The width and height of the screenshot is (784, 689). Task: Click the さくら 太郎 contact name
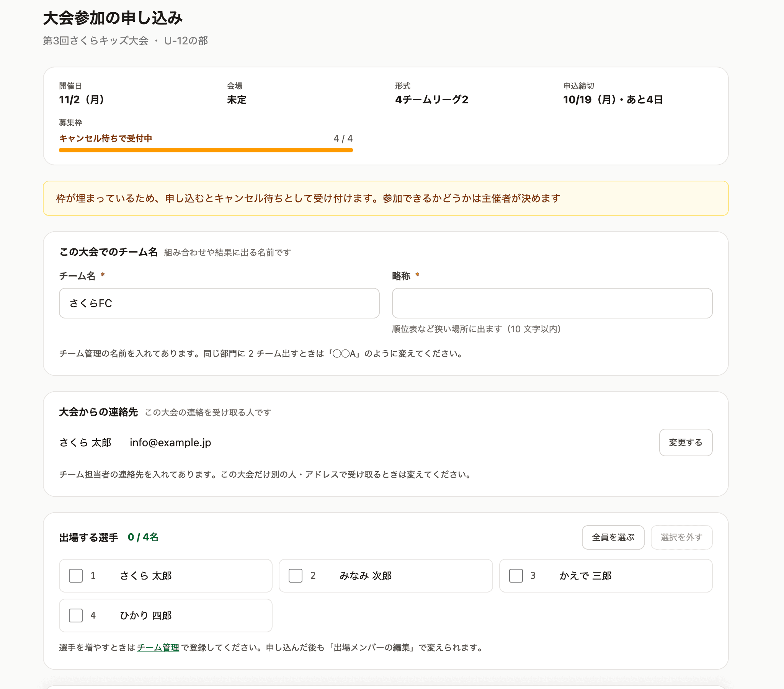(85, 442)
